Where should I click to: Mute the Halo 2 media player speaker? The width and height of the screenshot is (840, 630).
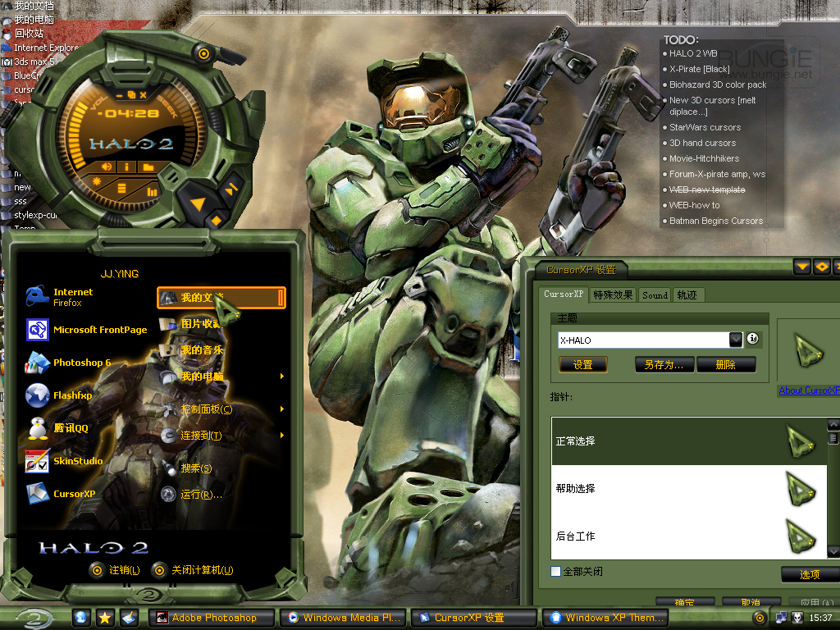107,167
